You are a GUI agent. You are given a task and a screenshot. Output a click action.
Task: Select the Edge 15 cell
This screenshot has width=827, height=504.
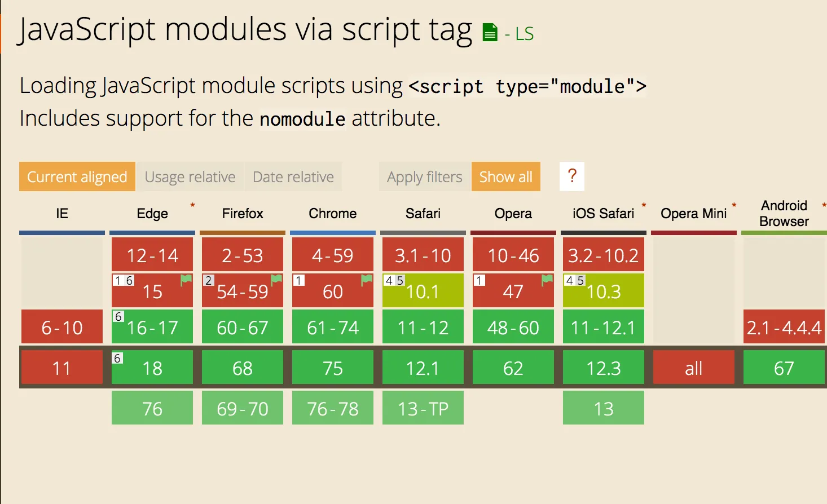[152, 291]
